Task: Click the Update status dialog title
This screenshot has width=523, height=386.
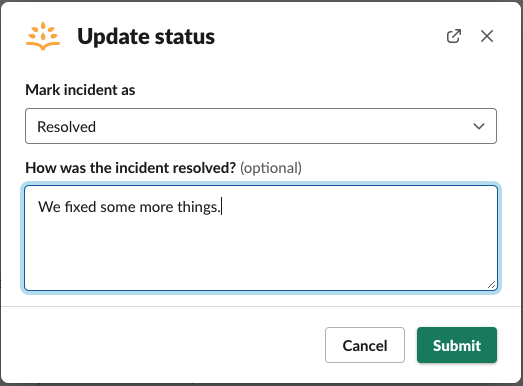Action: [x=146, y=36]
